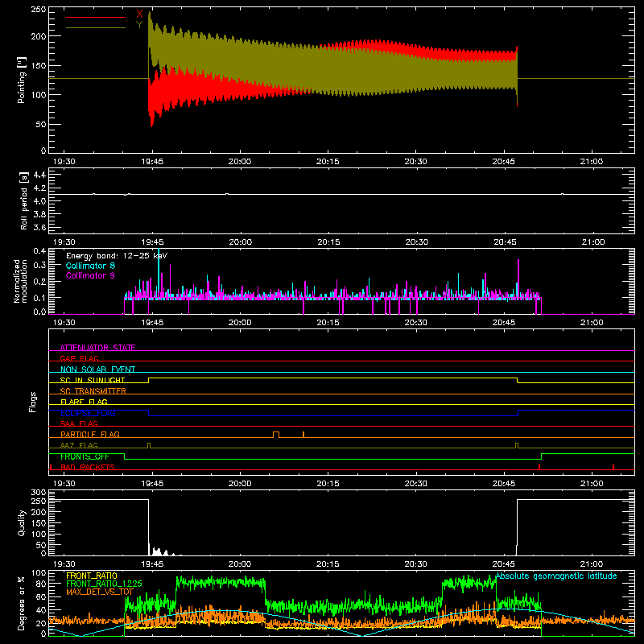
Task: Click the orange MAX_DET_VS_TOT legend entry
Action: coord(100,592)
